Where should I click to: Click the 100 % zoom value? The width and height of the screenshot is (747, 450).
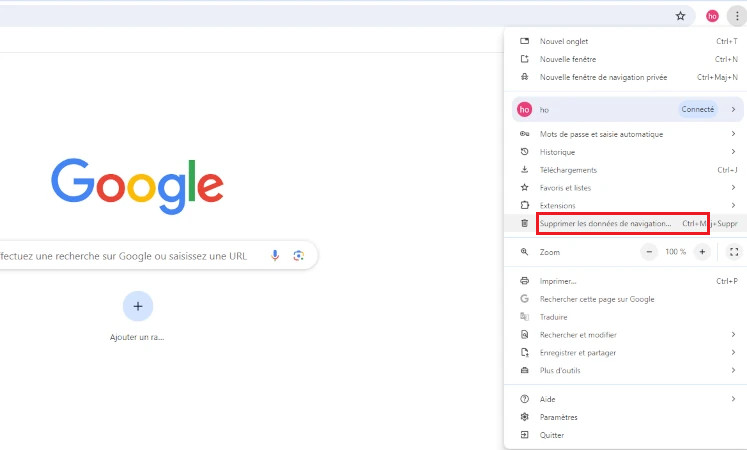point(676,251)
